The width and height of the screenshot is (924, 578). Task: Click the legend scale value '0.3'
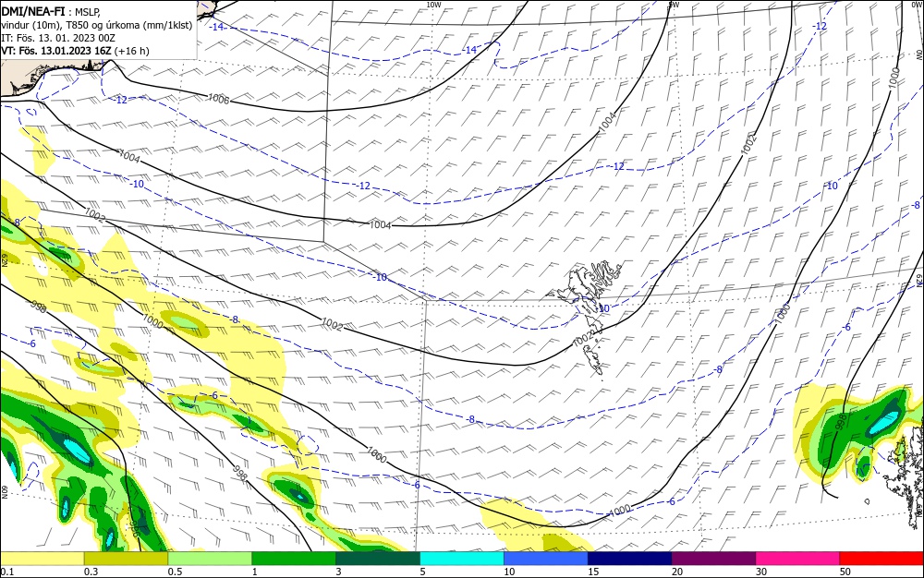point(91,572)
